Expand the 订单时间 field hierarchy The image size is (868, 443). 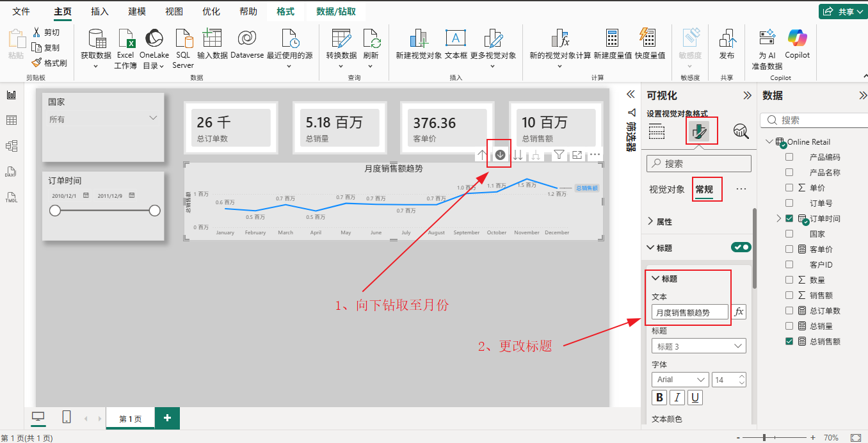779,218
